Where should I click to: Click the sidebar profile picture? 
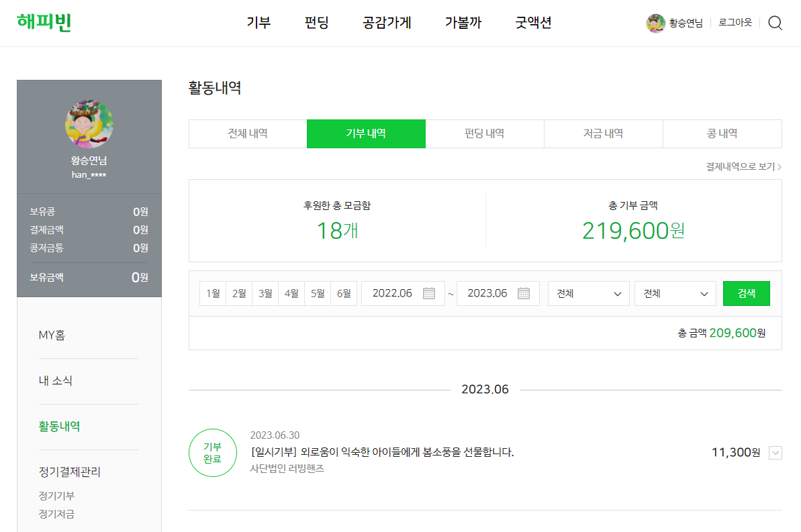(89, 123)
